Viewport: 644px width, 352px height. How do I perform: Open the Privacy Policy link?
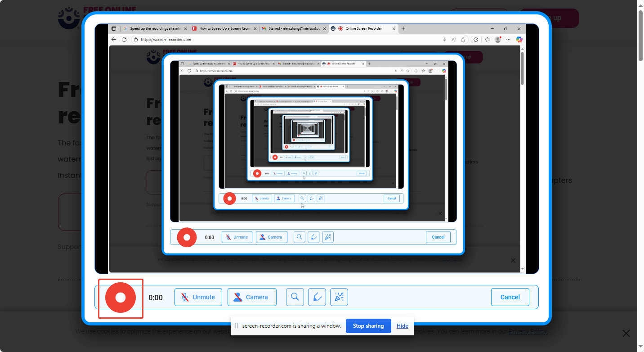pos(528,332)
